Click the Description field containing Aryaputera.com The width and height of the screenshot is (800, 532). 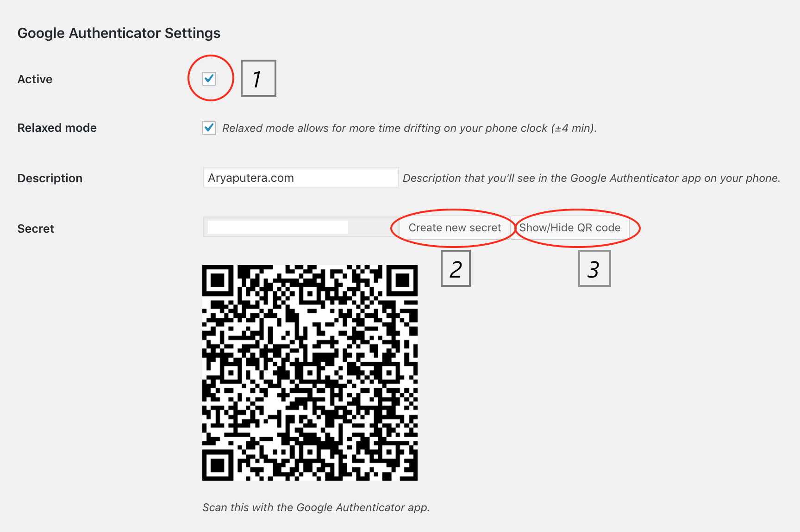[x=300, y=178]
